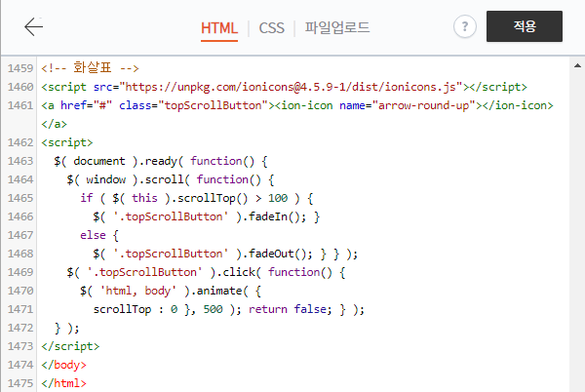Click the 'else {' keyword line
This screenshot has width=585, height=392.
99,235
